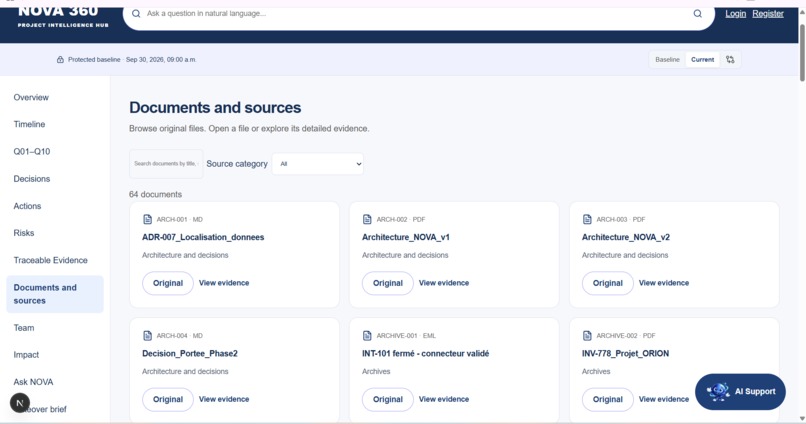Open Original of Architecture_NOVA_v1
806x424 pixels.
[x=388, y=283]
